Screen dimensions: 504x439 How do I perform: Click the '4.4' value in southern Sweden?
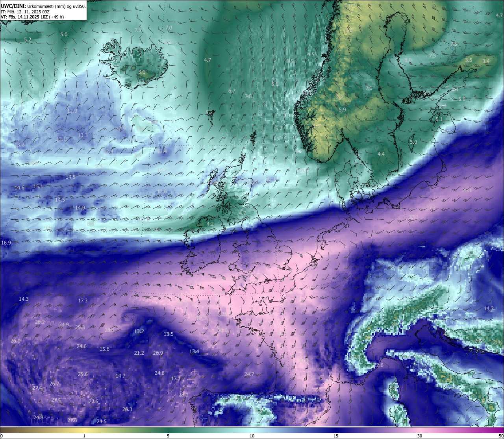coord(381,154)
